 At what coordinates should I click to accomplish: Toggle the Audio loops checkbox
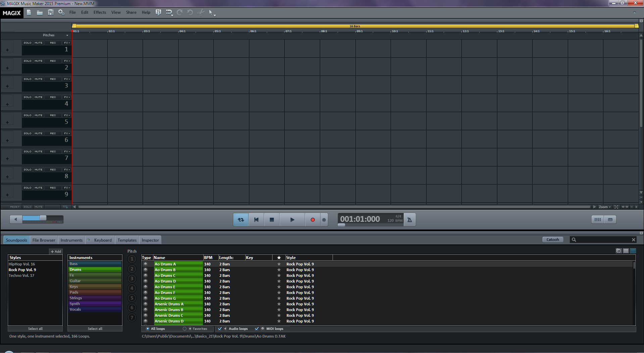pos(220,329)
